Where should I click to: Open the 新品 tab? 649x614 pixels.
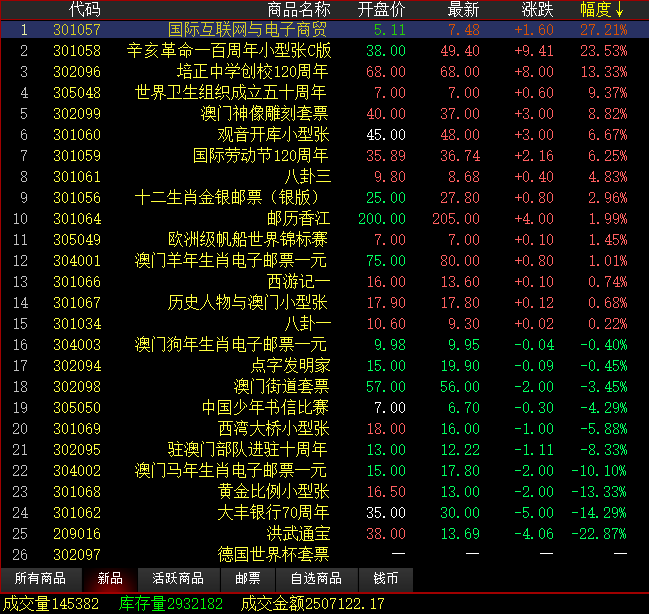pyautogui.click(x=110, y=578)
